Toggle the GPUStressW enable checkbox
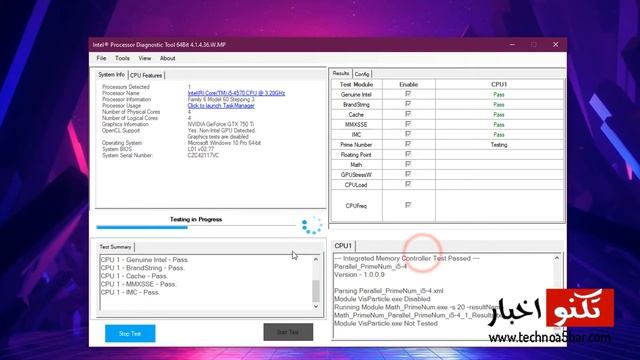The image size is (640, 360). (408, 174)
